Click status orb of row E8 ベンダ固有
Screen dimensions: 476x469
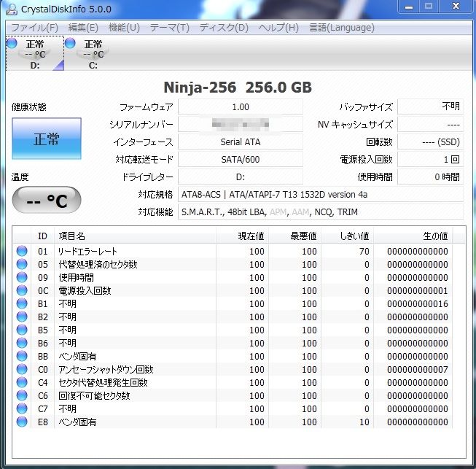[x=22, y=422]
